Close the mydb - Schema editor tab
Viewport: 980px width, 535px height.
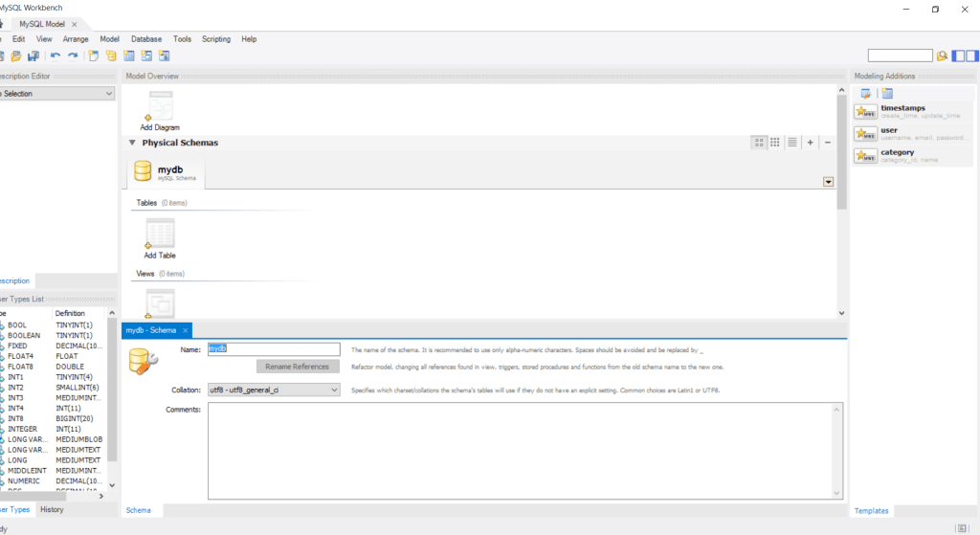pos(185,330)
